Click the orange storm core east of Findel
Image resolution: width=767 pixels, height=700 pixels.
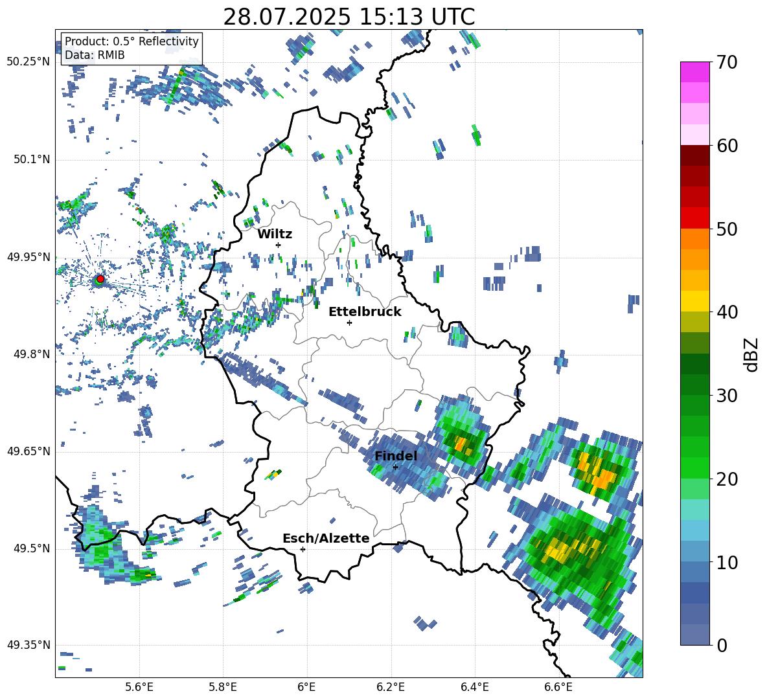(x=461, y=444)
